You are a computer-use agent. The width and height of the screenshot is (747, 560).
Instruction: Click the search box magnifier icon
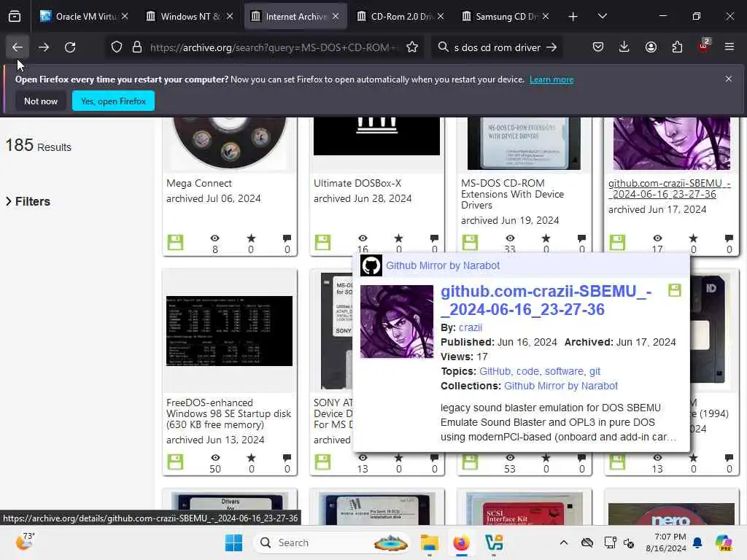[443, 47]
